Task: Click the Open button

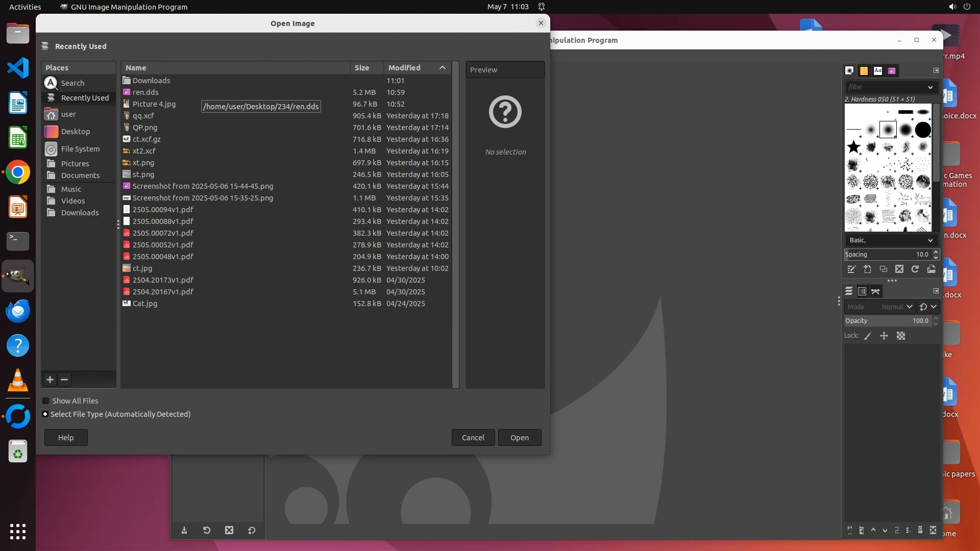Action: tap(520, 438)
